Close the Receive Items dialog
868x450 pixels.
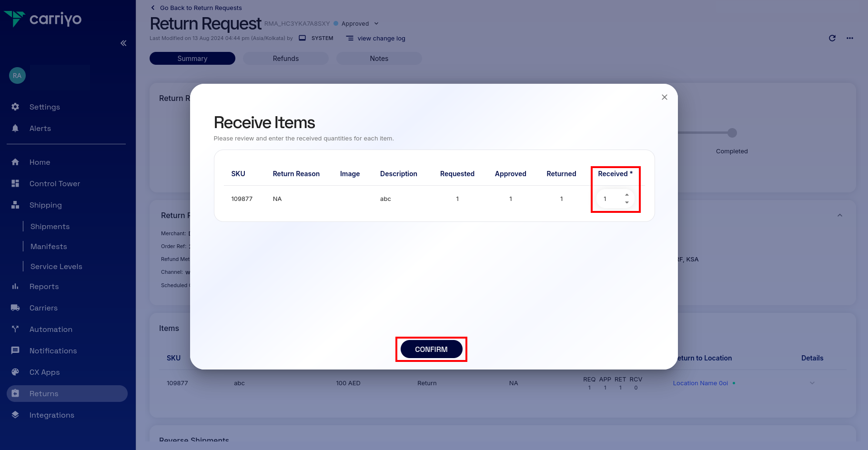coord(664,97)
